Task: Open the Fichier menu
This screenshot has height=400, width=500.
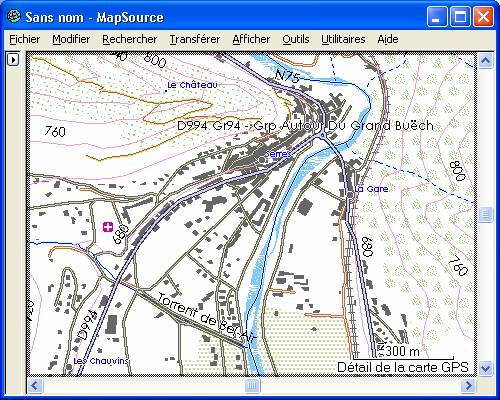Action: point(25,39)
